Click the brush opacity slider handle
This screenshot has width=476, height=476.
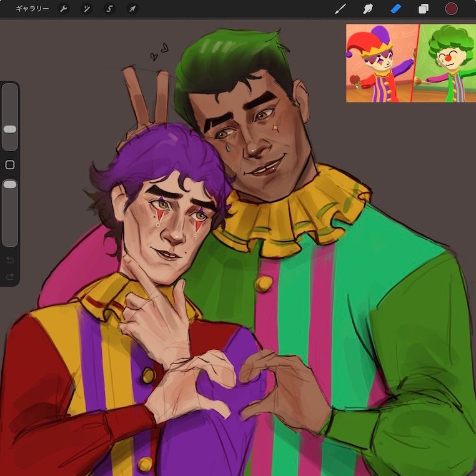click(x=10, y=184)
